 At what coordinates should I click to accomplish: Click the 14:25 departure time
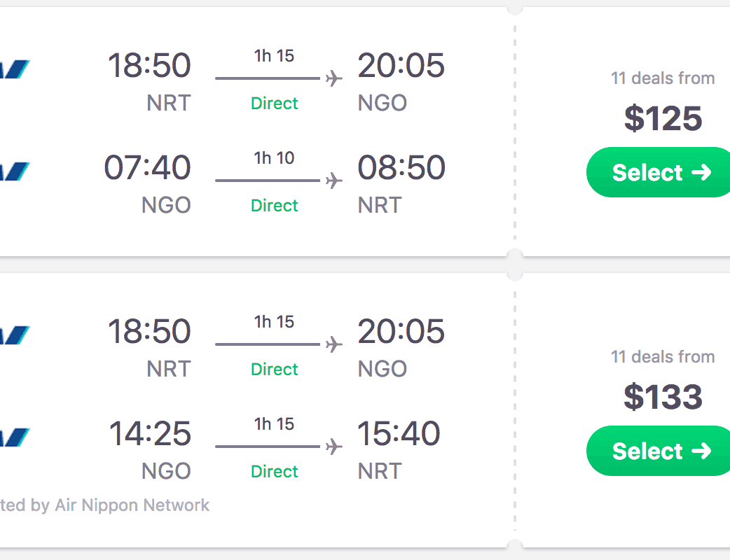click(150, 434)
